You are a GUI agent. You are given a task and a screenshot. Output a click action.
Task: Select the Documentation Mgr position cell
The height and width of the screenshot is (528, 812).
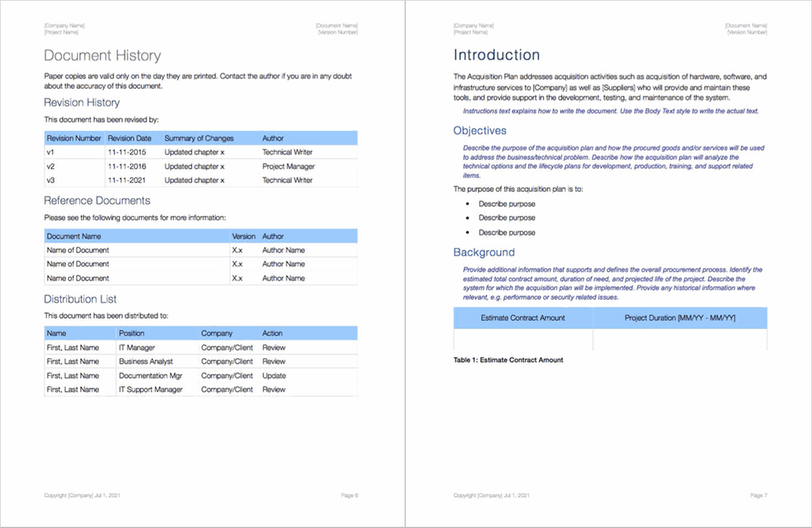click(x=150, y=375)
